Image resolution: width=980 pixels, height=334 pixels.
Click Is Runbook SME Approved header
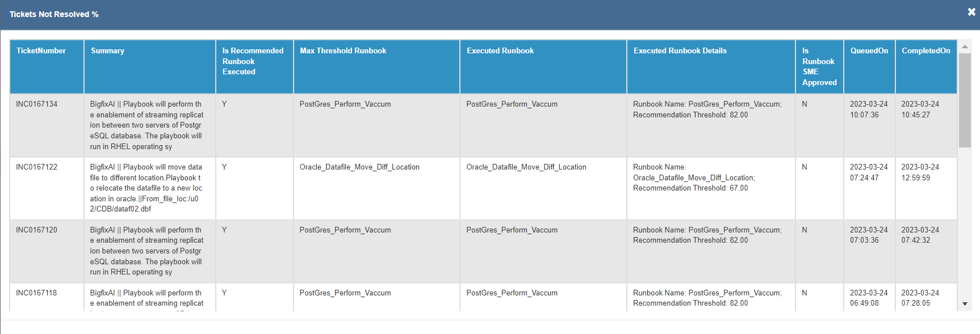coord(819,66)
